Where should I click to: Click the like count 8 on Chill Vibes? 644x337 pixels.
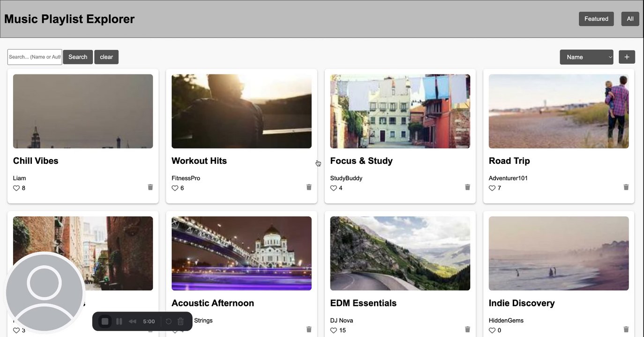(x=23, y=188)
